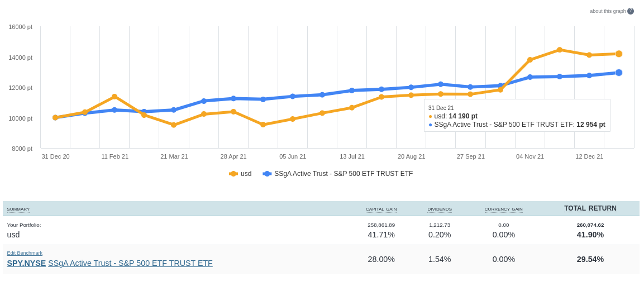Open the SPY.NYSE ticker link
644x286 pixels.
coord(26,263)
